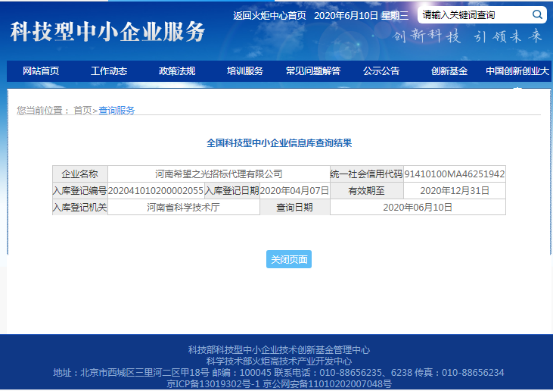Click the 查询服务 breadcrumb link
554x391 pixels.
coord(117,111)
